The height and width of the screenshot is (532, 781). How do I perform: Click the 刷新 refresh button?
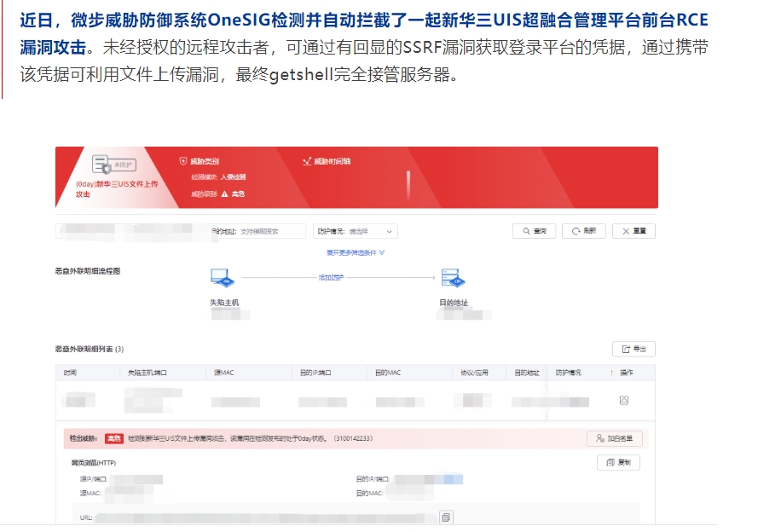point(584,231)
